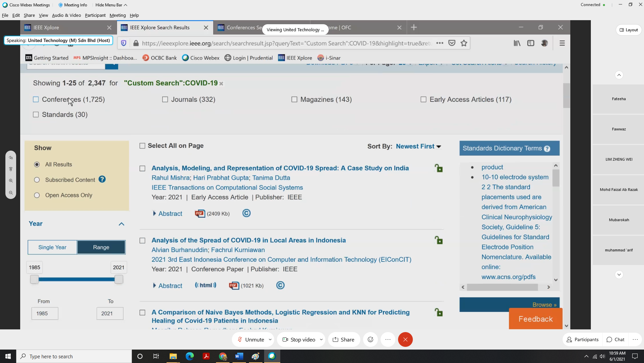Remove the COVID-19 search term x
The height and width of the screenshot is (363, 644).
[221, 84]
